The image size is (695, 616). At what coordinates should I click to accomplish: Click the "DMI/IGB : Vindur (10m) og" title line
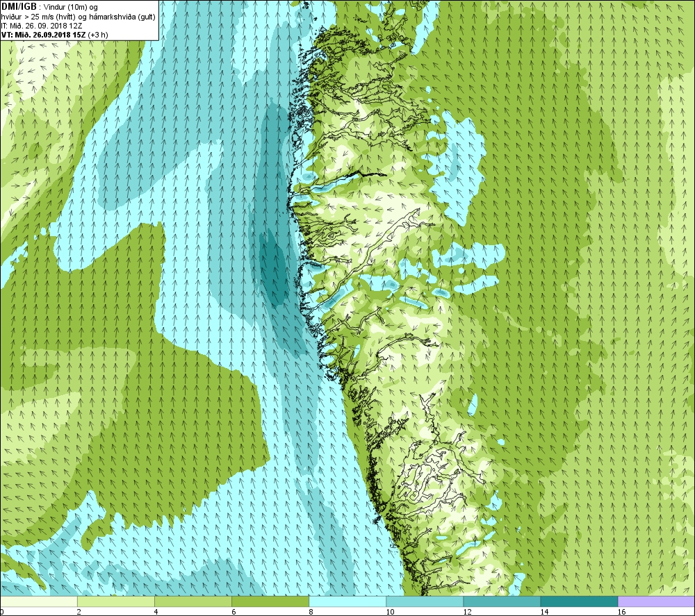[x=49, y=7]
